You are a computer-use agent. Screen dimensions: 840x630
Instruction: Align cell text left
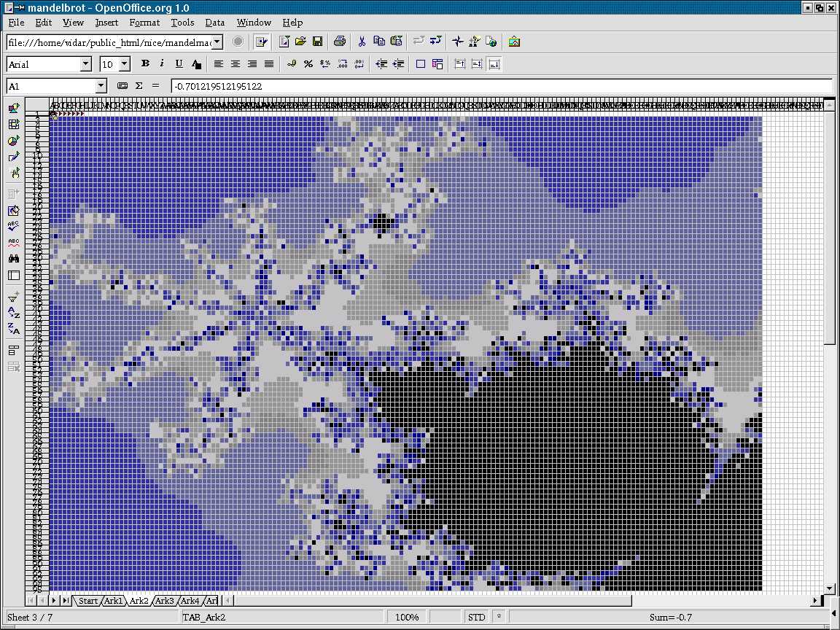point(218,63)
